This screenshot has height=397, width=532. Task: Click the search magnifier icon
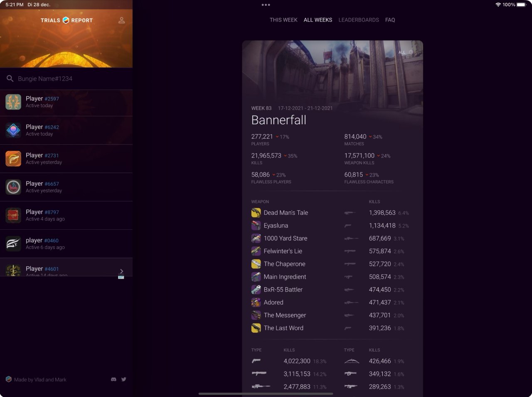pos(10,78)
